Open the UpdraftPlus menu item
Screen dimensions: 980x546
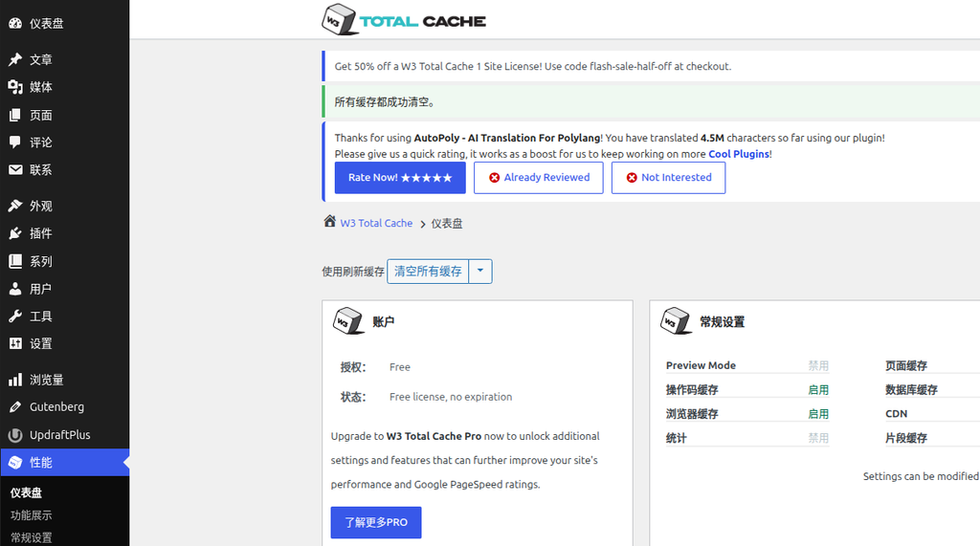click(x=65, y=435)
